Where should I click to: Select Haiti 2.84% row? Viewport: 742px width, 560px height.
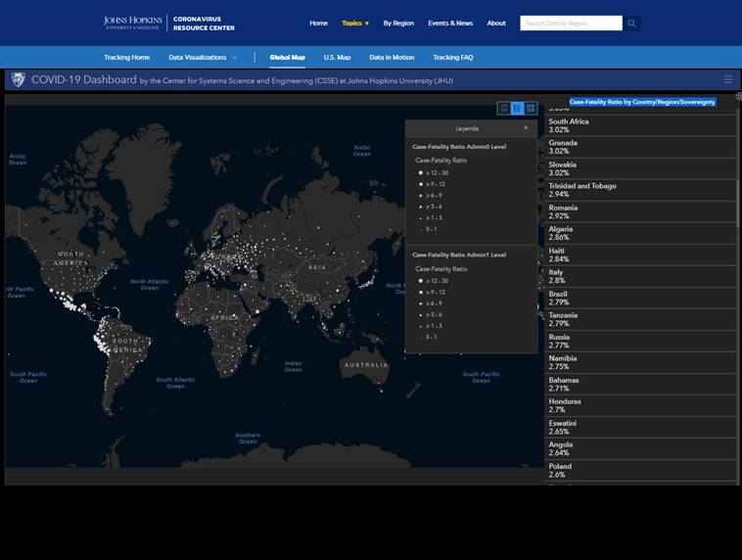[x=640, y=255]
